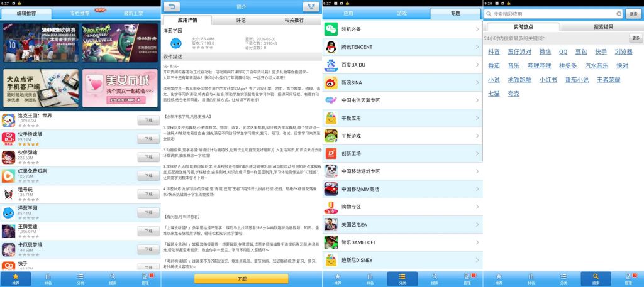Viewport: 644px width, 287px height.
Task: Tap the 红果免费短剧 app icon
Action: coord(9,176)
